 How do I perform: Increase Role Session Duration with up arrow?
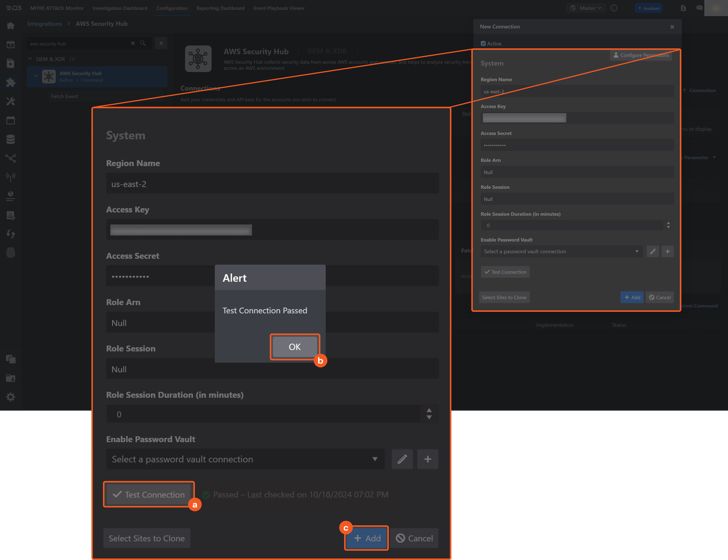(x=429, y=410)
